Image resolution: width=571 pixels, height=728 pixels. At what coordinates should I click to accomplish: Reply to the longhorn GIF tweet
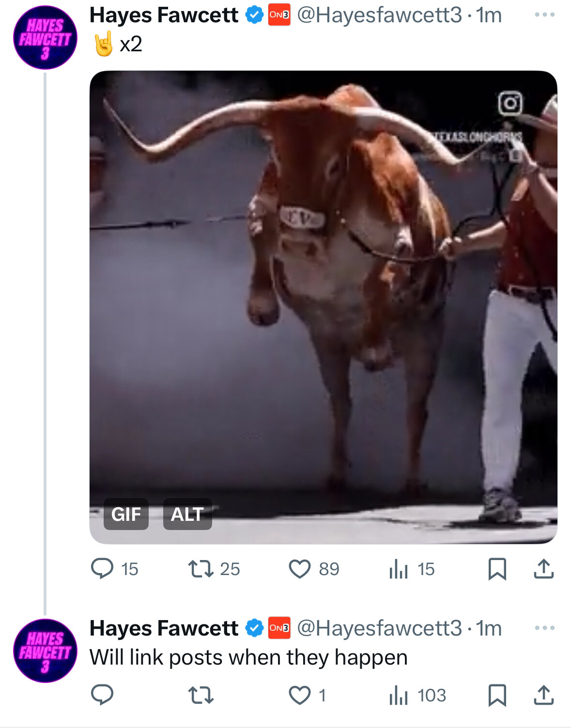tap(115, 569)
